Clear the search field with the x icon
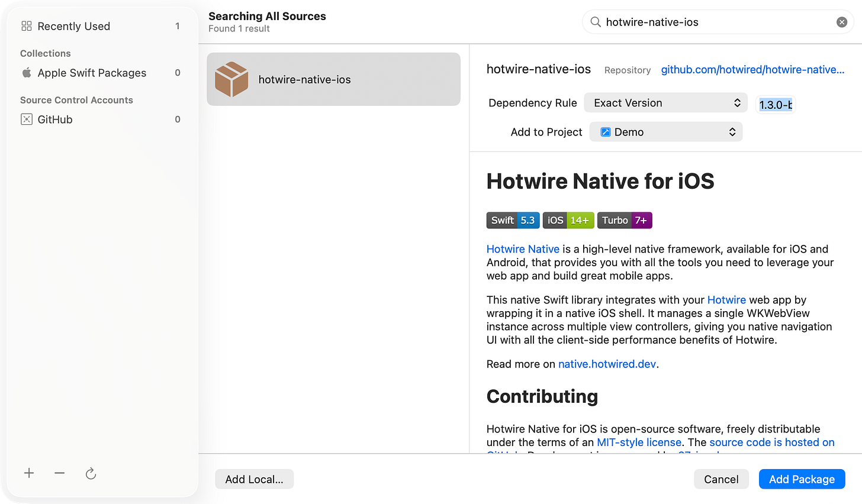862x504 pixels. 841,22
